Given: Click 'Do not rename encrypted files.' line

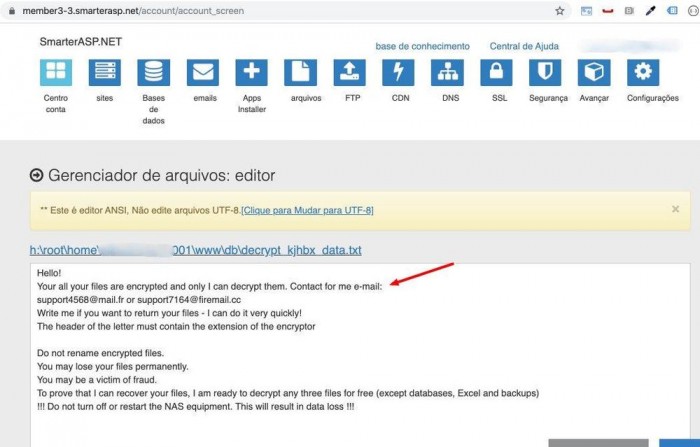Looking at the screenshot, I should [100, 353].
